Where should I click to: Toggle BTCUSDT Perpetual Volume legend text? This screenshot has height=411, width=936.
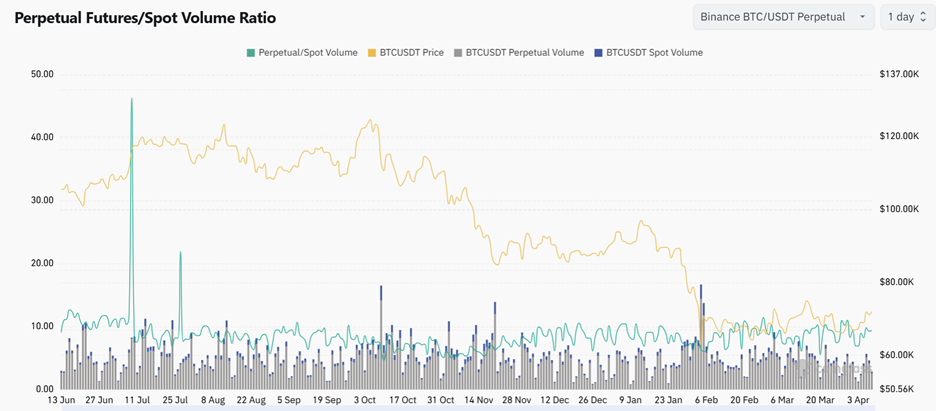[x=525, y=52]
